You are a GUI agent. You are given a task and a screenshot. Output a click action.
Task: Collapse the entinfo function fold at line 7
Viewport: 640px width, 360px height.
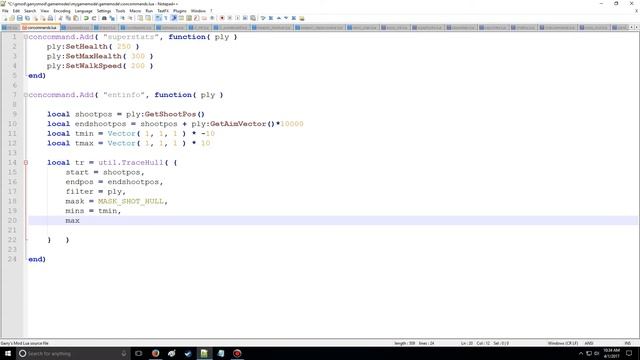click(x=26, y=95)
